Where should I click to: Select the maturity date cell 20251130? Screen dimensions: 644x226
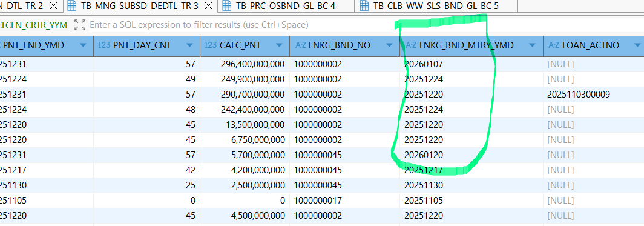[471, 185]
